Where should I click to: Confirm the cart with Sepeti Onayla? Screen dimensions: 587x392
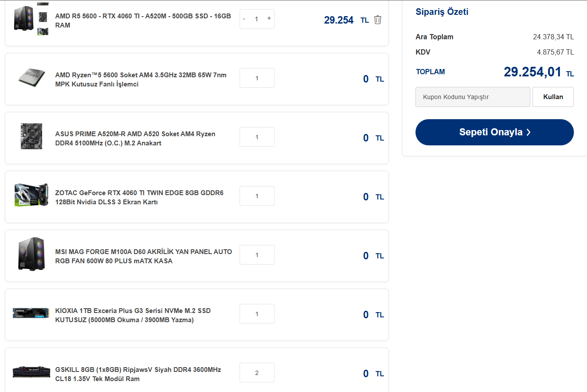[494, 132]
